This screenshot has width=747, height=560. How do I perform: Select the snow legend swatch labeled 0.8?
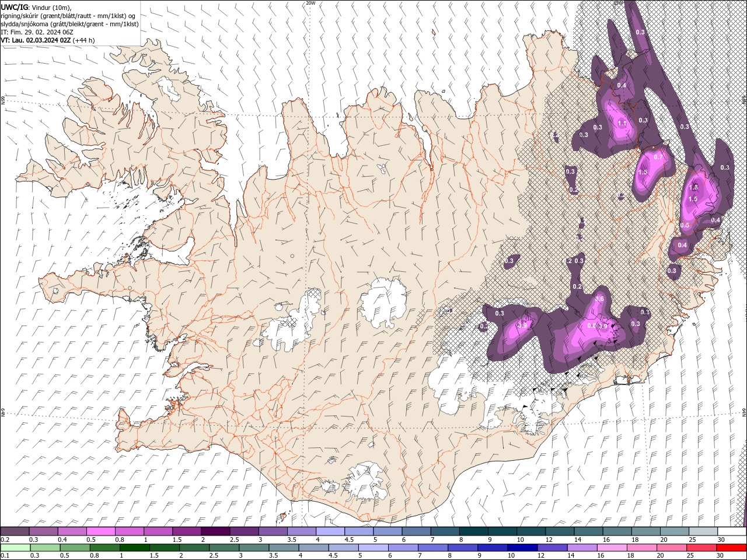(130, 531)
